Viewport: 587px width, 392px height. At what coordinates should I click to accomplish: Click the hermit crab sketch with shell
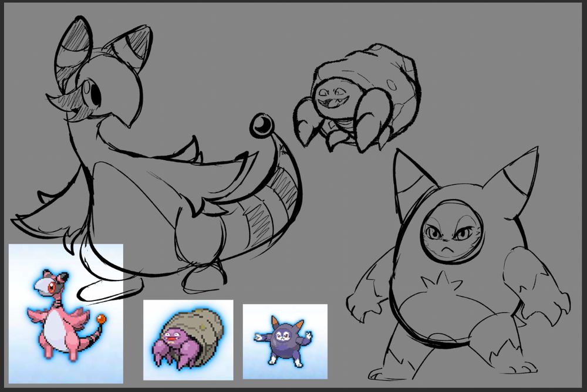pyautogui.click(x=356, y=98)
